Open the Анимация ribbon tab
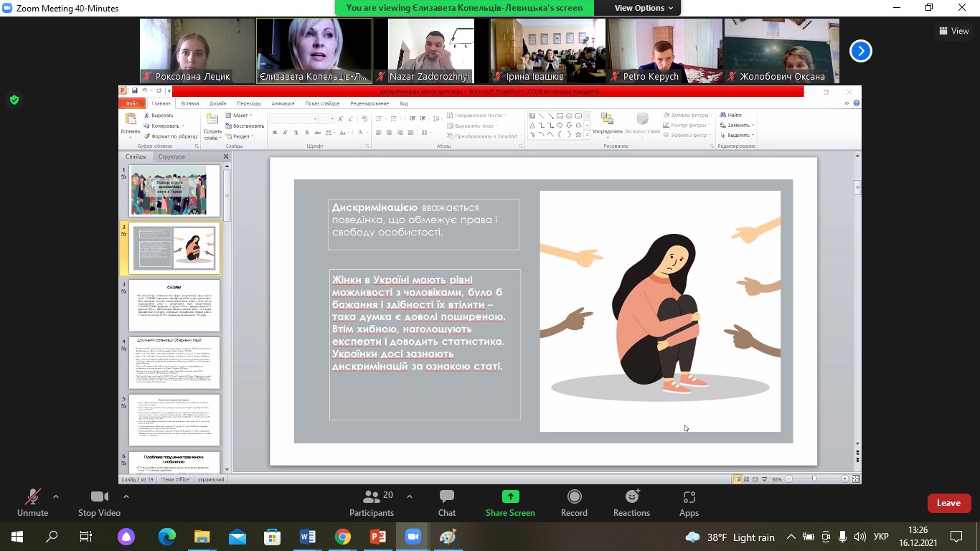980x551 pixels. click(x=283, y=103)
